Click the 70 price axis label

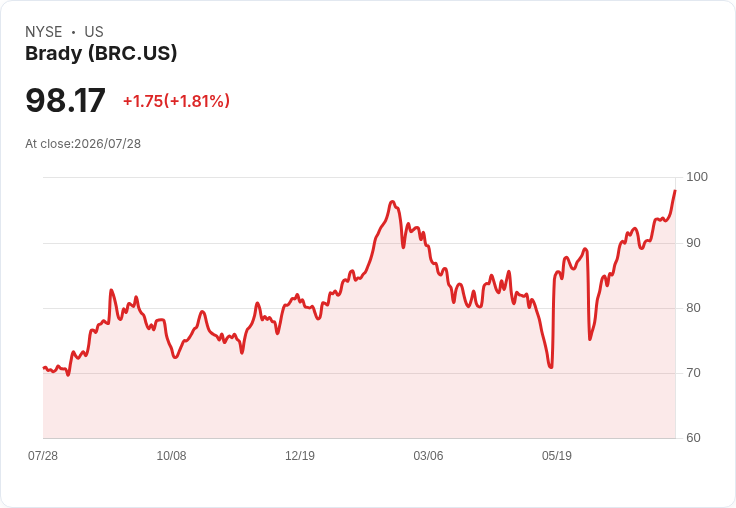click(x=693, y=373)
